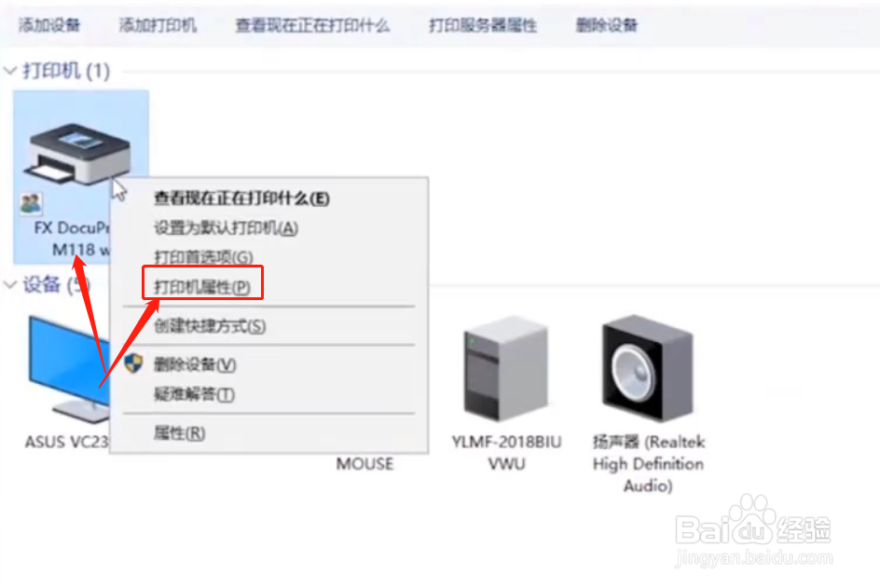880x588 pixels.
Task: Click 添加设备 in the toolbar
Action: tap(49, 24)
